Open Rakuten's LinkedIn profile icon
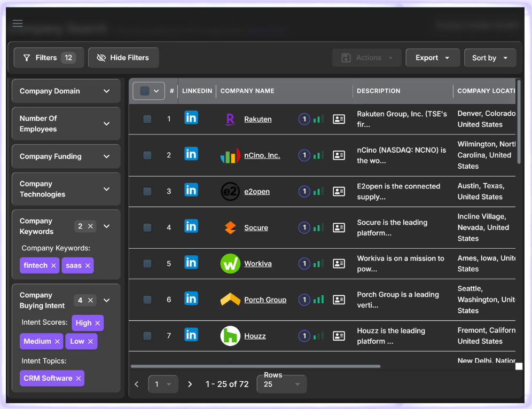Screen dimensions: 532x409 coord(191,119)
